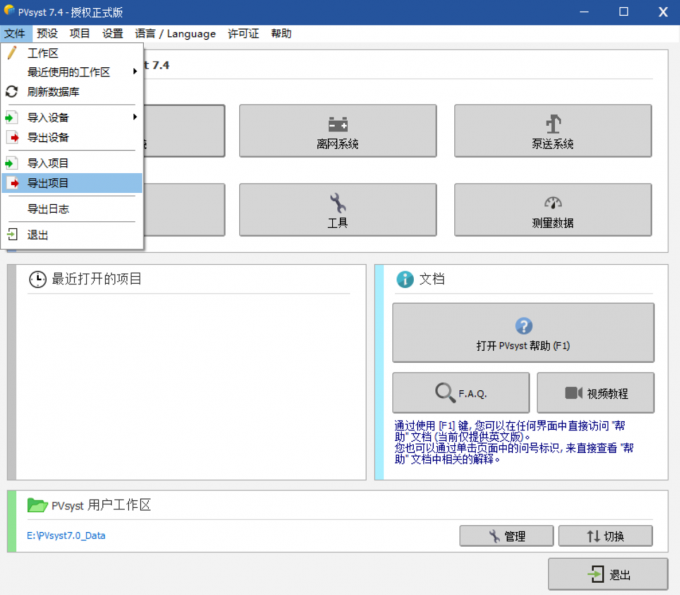
Task: Click the up-down arrows icon on 切换 button
Action: [x=593, y=536]
